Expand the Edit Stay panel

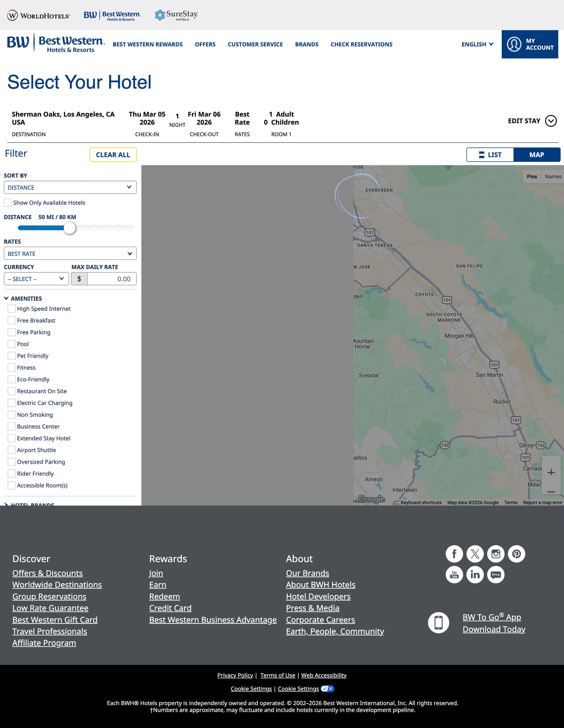(532, 121)
